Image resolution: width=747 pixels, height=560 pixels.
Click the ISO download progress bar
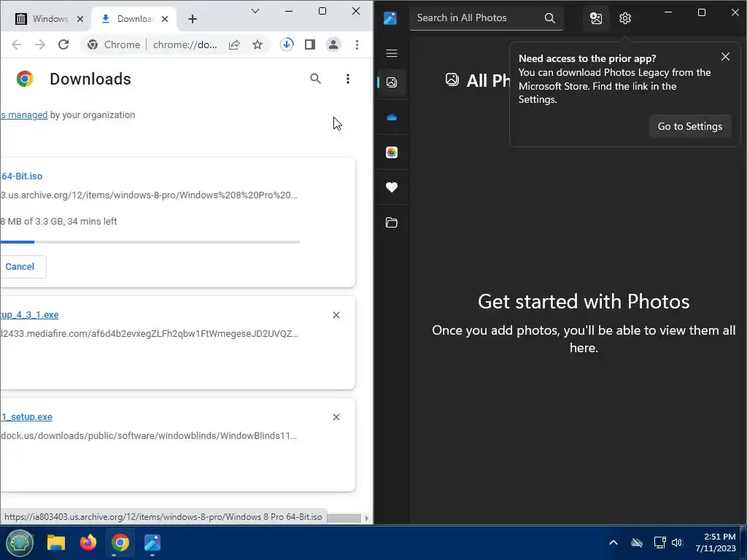[150, 242]
